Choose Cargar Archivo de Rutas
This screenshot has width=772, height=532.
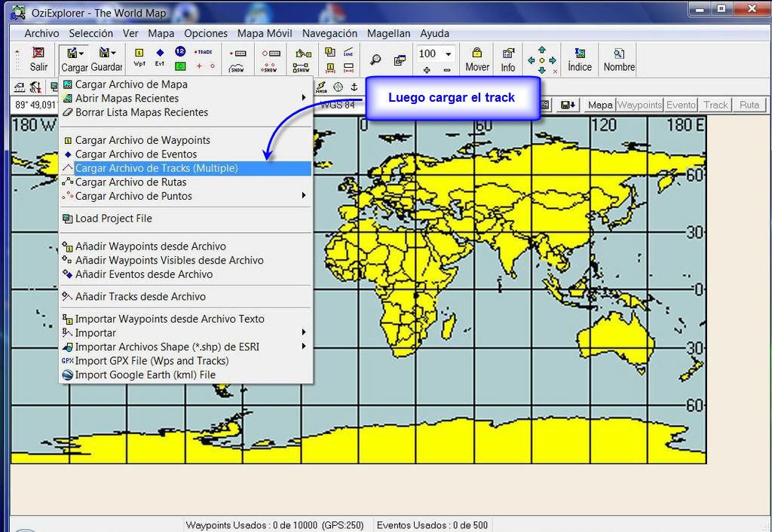coord(185,182)
